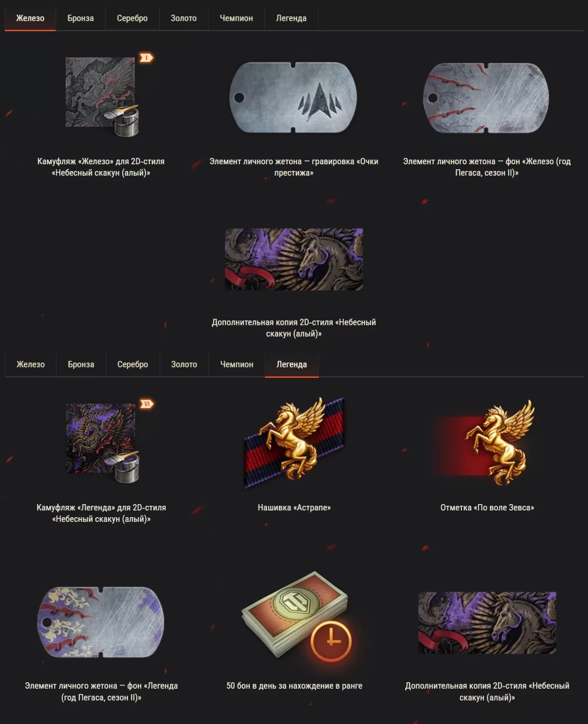Click the Iron dog tag background image
Image resolution: width=588 pixels, height=724 pixels.
tap(486, 98)
